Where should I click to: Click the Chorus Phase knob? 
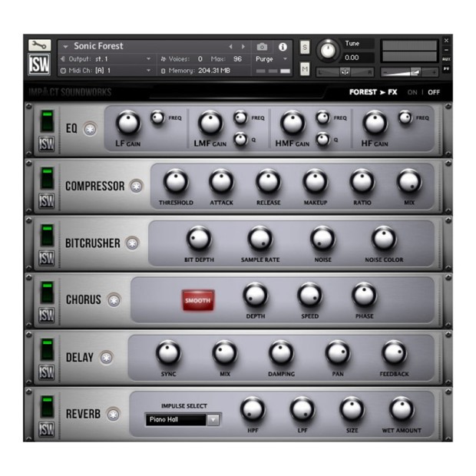pyautogui.click(x=364, y=296)
